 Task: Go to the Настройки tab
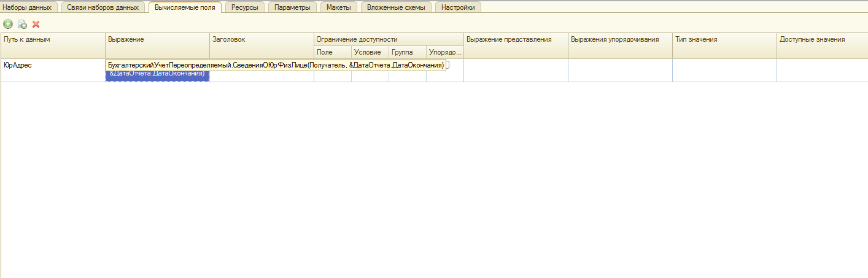click(458, 7)
